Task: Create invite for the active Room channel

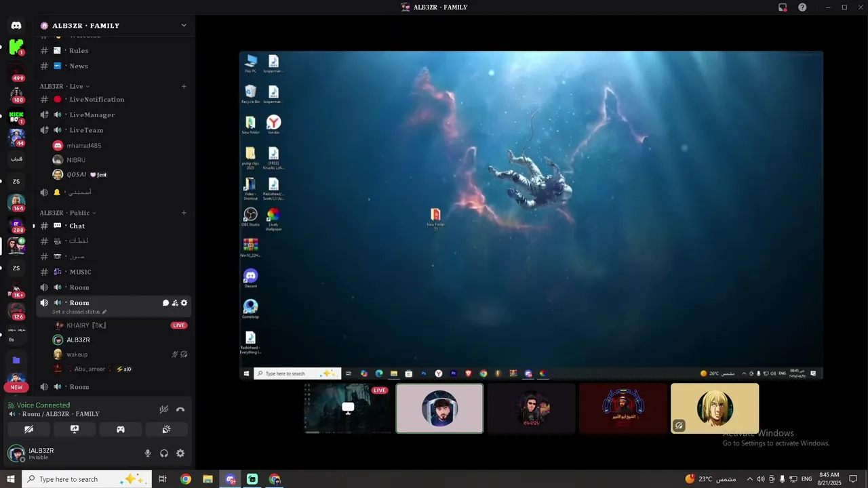Action: point(174,303)
